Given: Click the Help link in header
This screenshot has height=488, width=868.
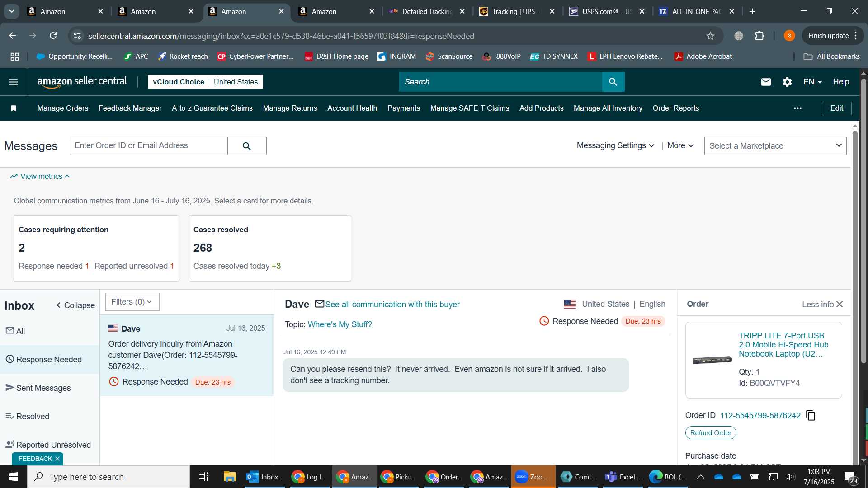Looking at the screenshot, I should pyautogui.click(x=841, y=82).
